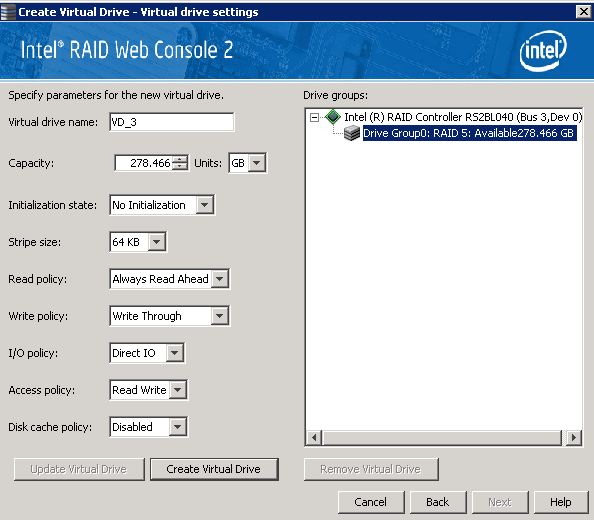The width and height of the screenshot is (594, 520).
Task: Collapse the RAID Controller tree node
Action: (x=314, y=117)
